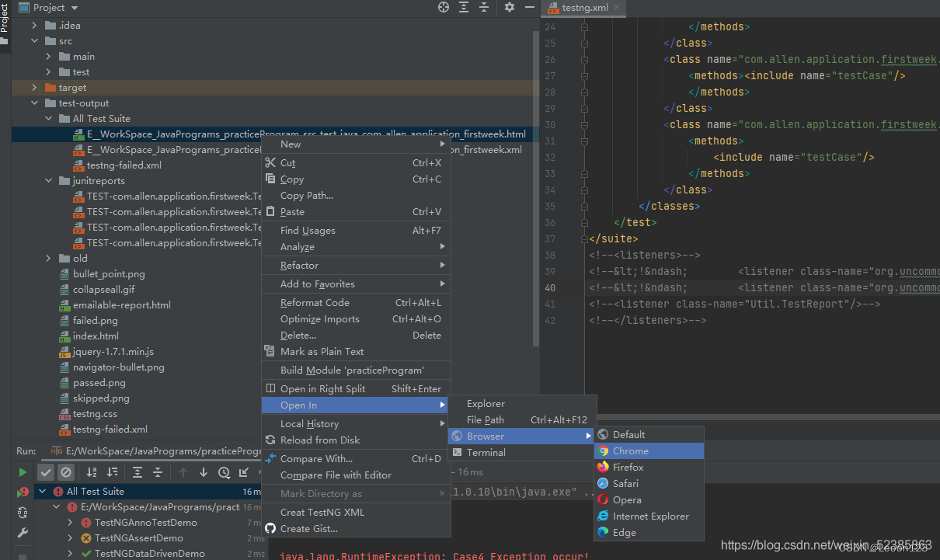Toggle Show Passed tests checkmark button
Image resolution: width=940 pixels, height=560 pixels.
[46, 472]
